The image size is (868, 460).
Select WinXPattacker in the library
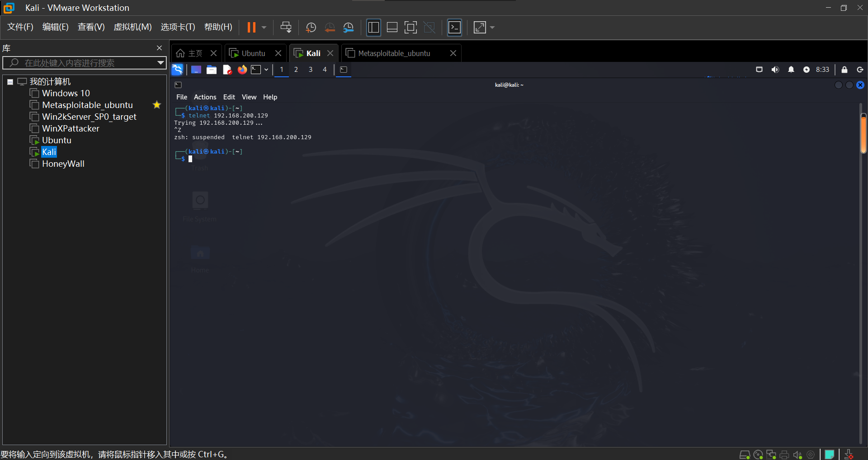[x=71, y=129]
